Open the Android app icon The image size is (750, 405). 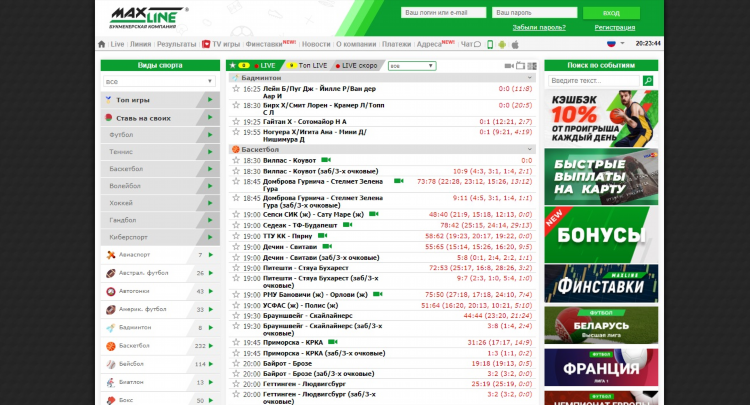tap(502, 44)
